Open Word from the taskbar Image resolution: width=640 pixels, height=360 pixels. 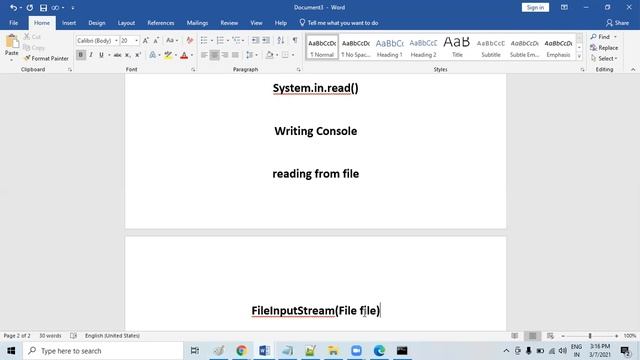pyautogui.click(x=264, y=351)
